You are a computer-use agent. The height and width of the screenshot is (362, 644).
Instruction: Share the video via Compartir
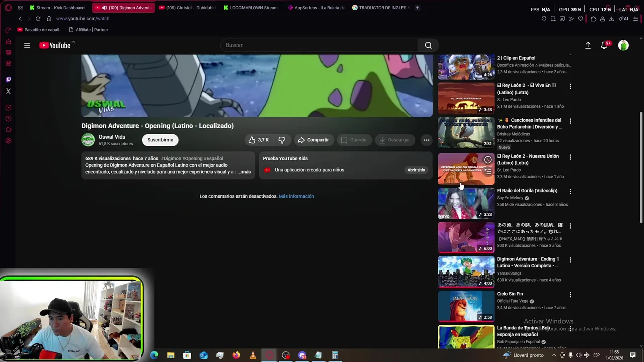coord(313,140)
